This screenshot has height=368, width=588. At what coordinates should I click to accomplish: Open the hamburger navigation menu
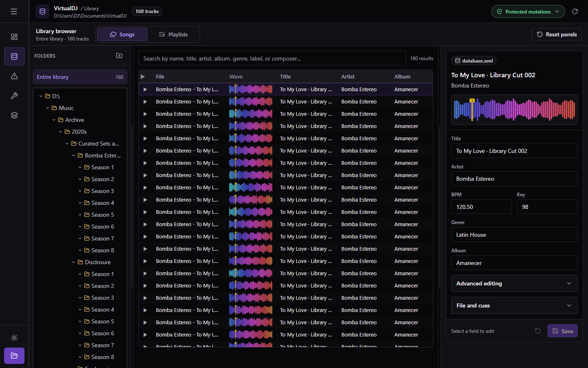click(14, 11)
